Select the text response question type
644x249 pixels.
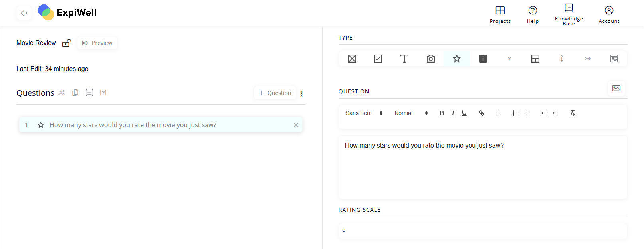tap(404, 59)
